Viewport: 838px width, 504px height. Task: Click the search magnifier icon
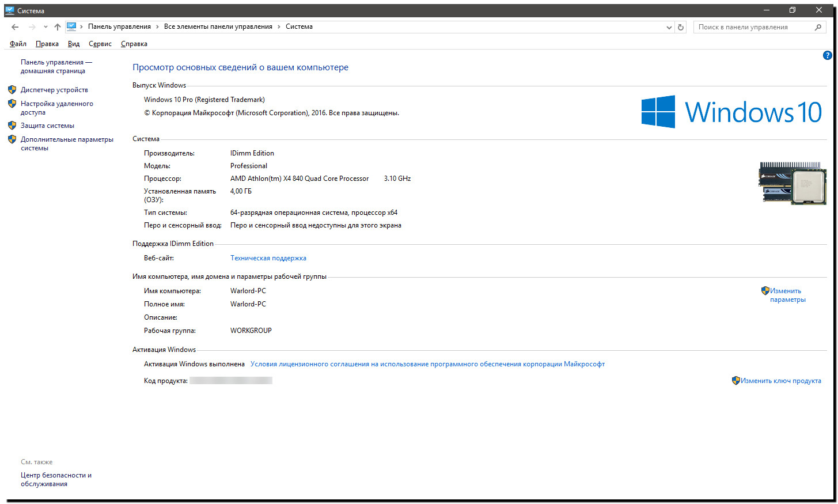[818, 27]
